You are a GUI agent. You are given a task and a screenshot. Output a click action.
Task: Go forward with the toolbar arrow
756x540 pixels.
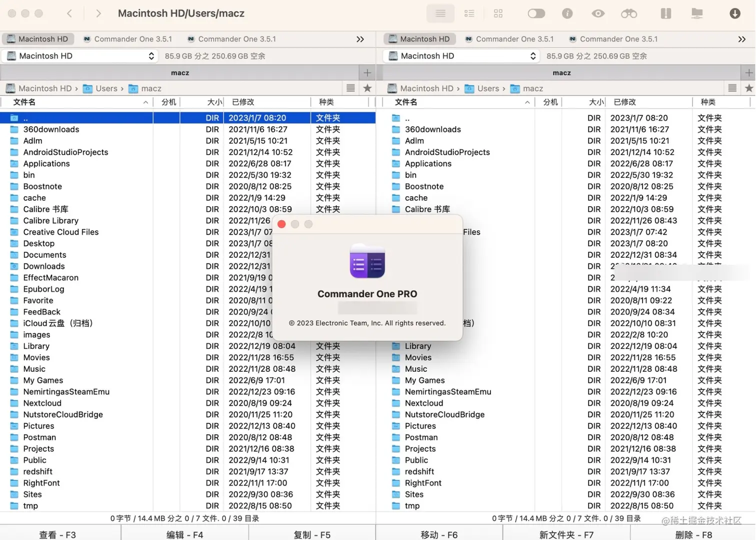(x=98, y=14)
